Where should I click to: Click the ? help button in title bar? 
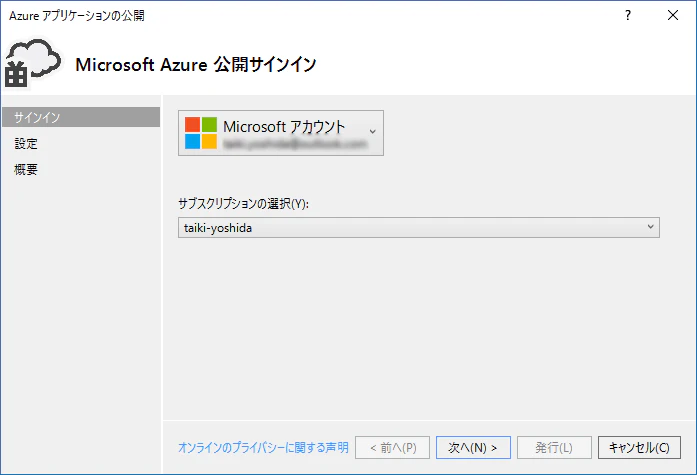(628, 16)
